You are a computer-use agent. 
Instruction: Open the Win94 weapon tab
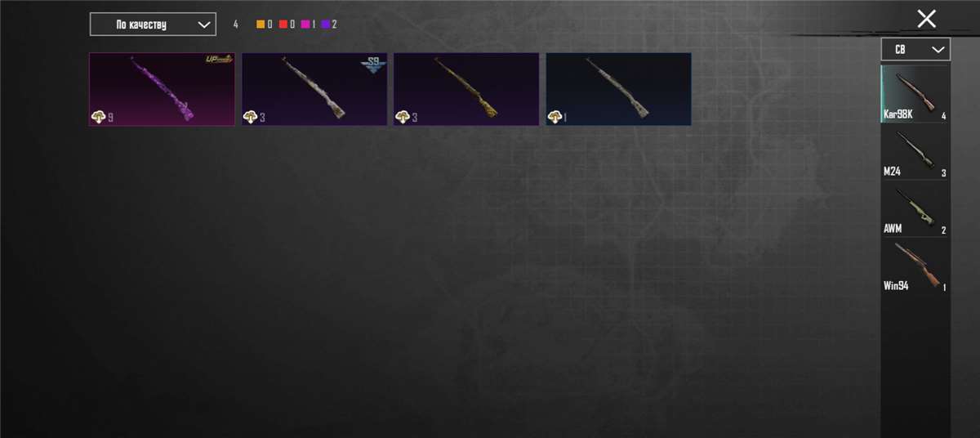tap(915, 266)
